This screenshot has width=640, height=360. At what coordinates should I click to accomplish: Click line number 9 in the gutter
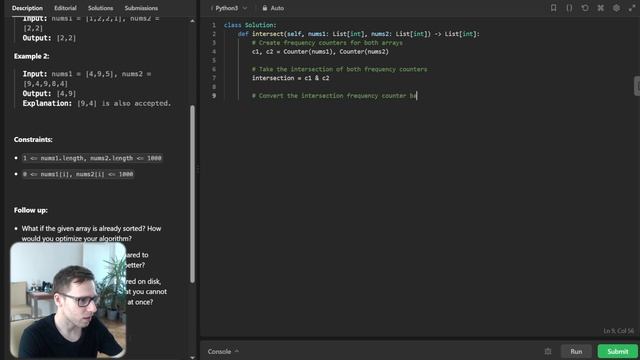pyautogui.click(x=213, y=96)
